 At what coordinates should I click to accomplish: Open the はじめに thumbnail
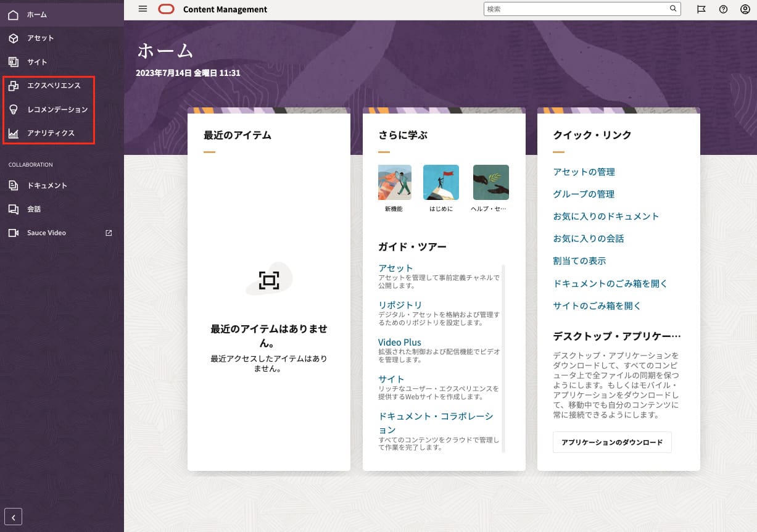(441, 183)
